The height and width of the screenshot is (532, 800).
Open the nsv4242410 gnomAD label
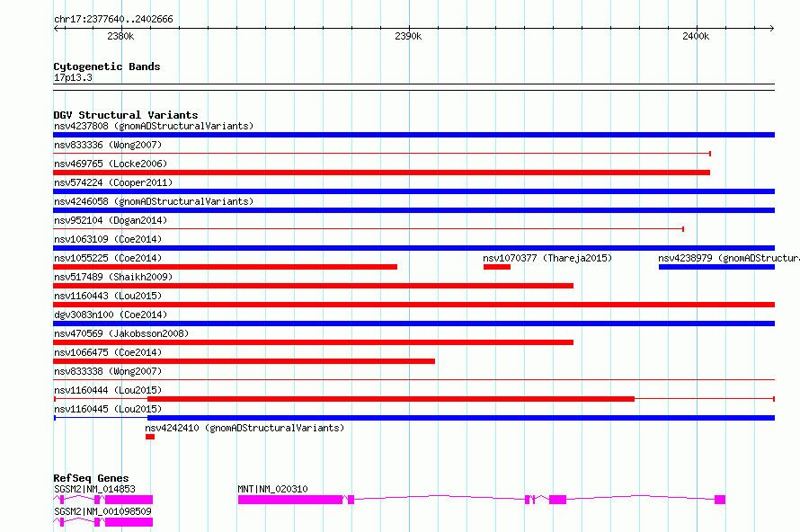[244, 428]
